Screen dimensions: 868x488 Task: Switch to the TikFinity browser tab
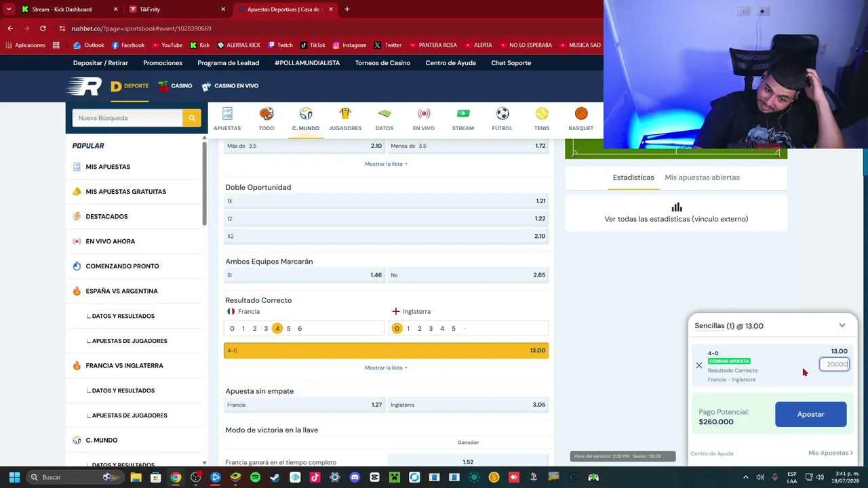[178, 9]
